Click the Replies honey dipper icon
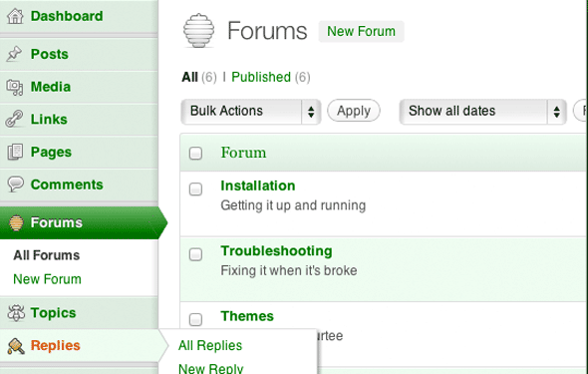This screenshot has width=588, height=374. pyautogui.click(x=16, y=346)
